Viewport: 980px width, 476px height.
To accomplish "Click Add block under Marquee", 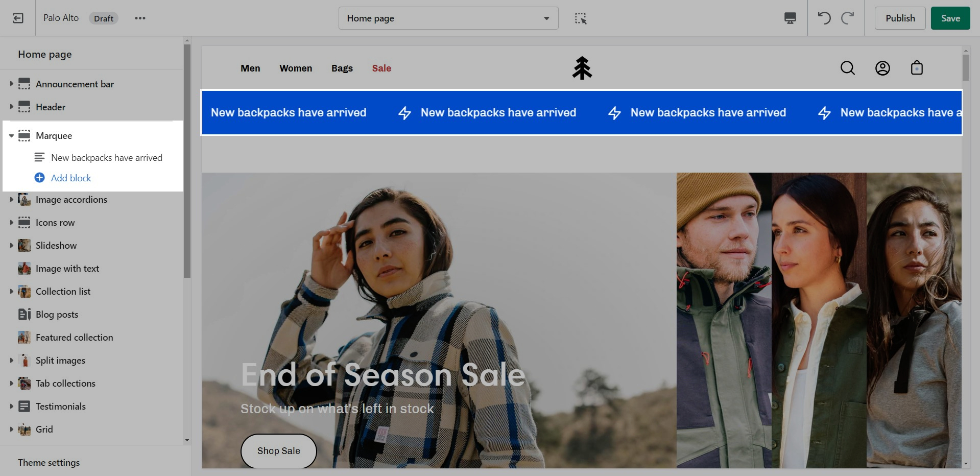I will (x=70, y=178).
